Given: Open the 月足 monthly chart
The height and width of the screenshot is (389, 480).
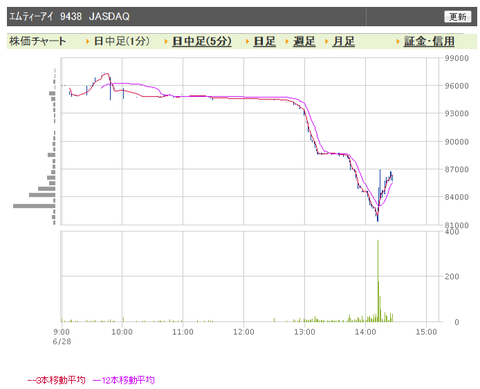Looking at the screenshot, I should tap(343, 41).
